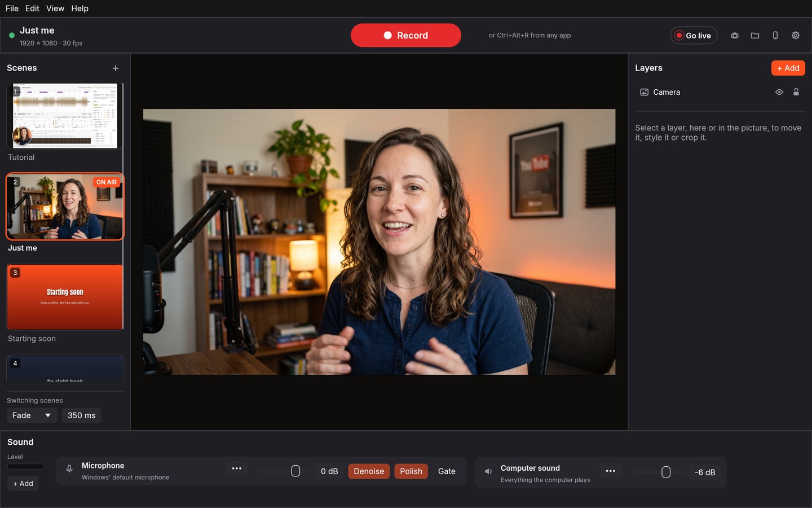Screen dimensions: 812x508
Task: Click the phone device icon in header
Action: (775, 36)
